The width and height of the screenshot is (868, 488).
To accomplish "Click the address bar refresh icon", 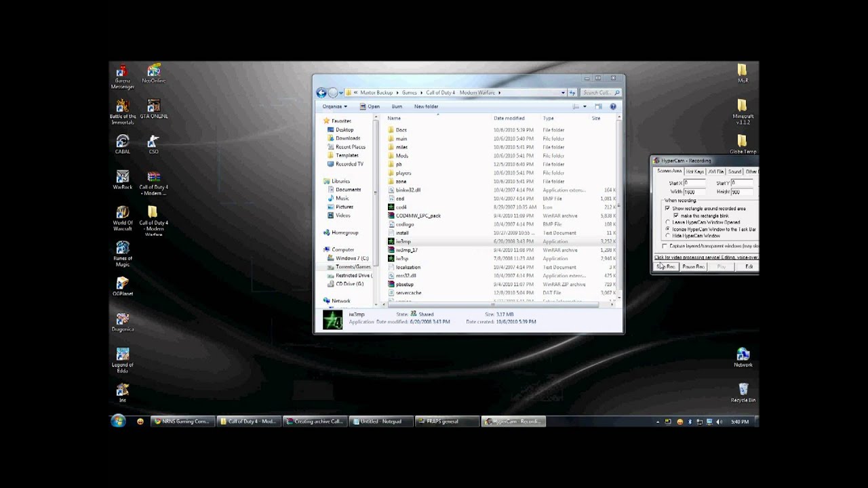I will coord(572,93).
